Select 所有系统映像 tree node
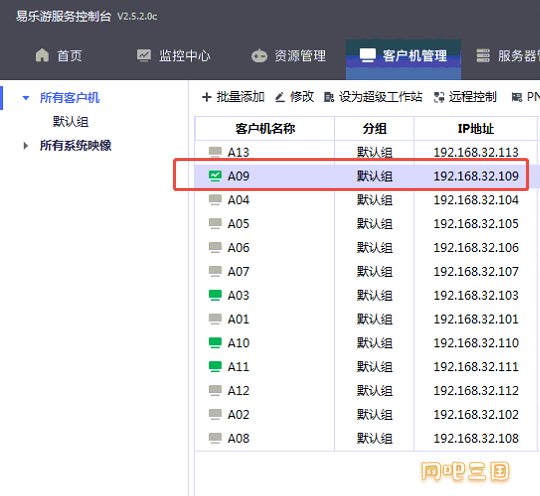 [x=76, y=146]
